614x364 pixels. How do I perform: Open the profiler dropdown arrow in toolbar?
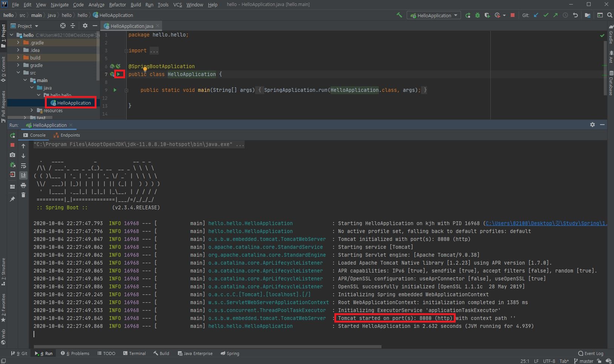tap(504, 15)
